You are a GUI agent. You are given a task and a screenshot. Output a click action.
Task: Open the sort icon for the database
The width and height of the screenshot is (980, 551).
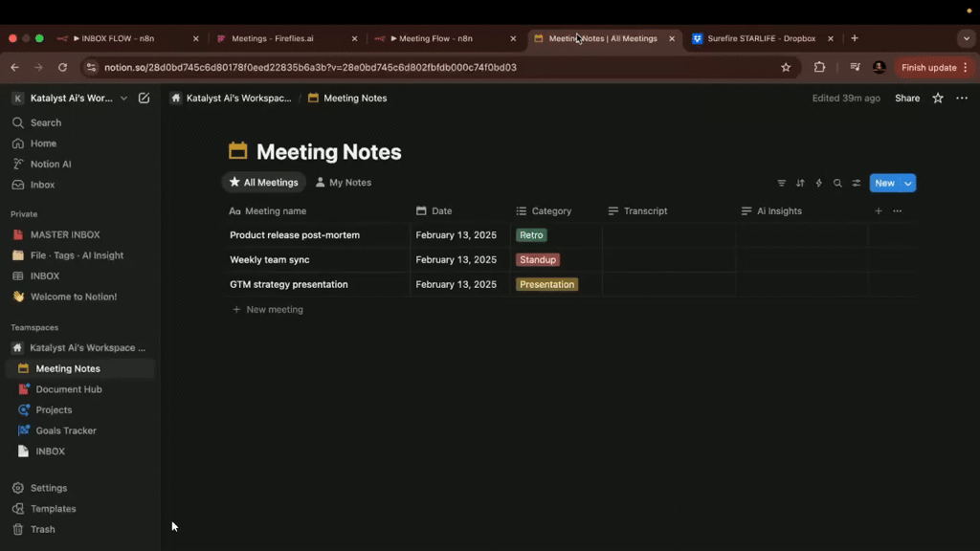(x=800, y=183)
